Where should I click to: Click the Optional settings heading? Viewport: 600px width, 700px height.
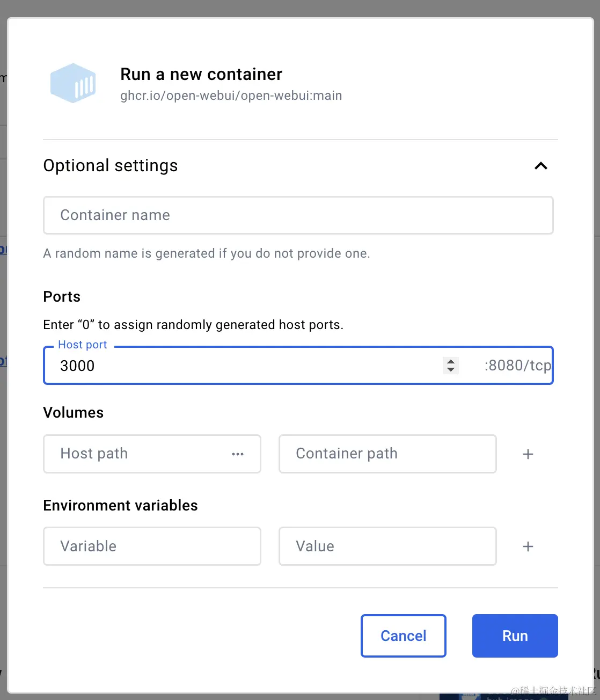click(x=110, y=165)
